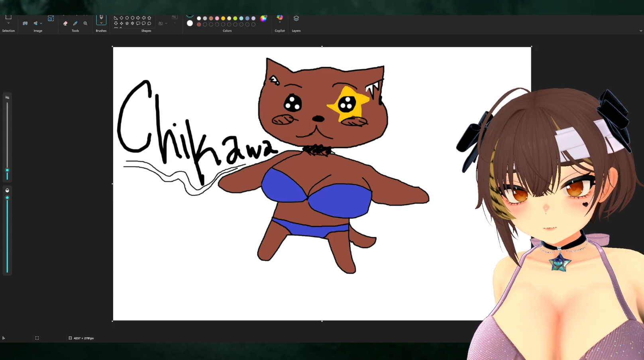This screenshot has height=360, width=644.
Task: Choose the right triangle shape
Action: 116,18
